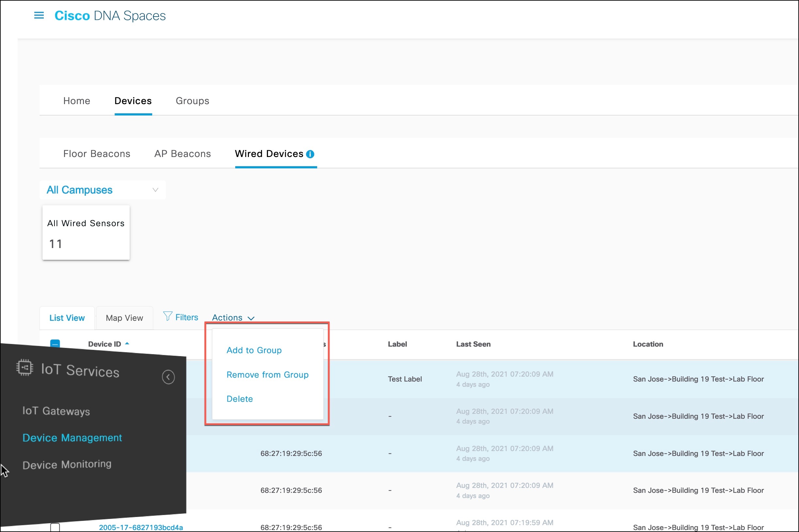Screen dimensions: 799x532
Task: Switch to the Home tab
Action: (x=77, y=101)
